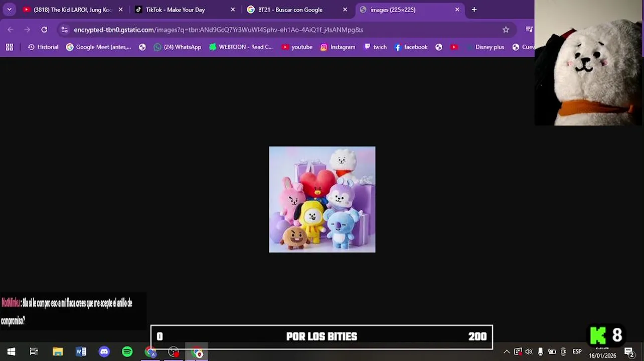Open the media controls icon
The width and height of the screenshot is (644, 361).
click(x=529, y=30)
